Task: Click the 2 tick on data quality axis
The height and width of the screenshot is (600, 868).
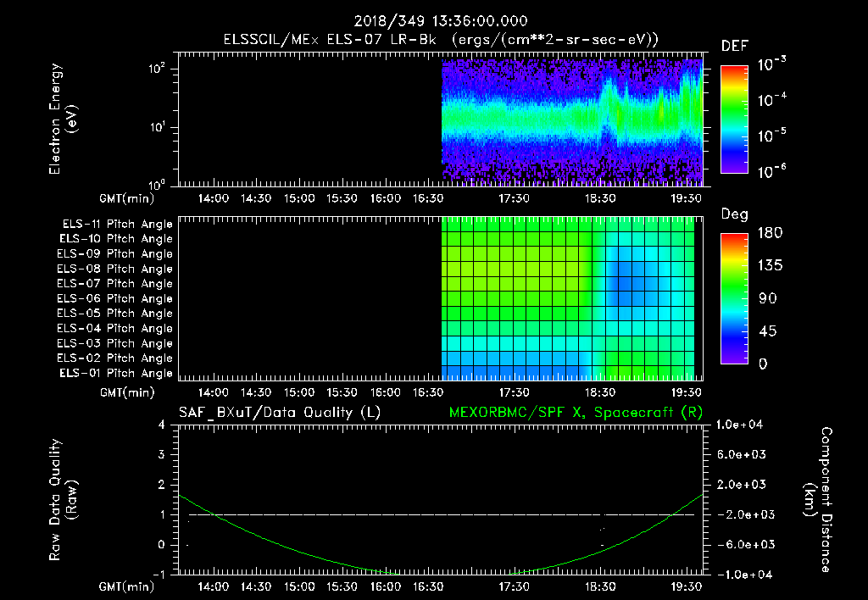Action: (x=162, y=484)
